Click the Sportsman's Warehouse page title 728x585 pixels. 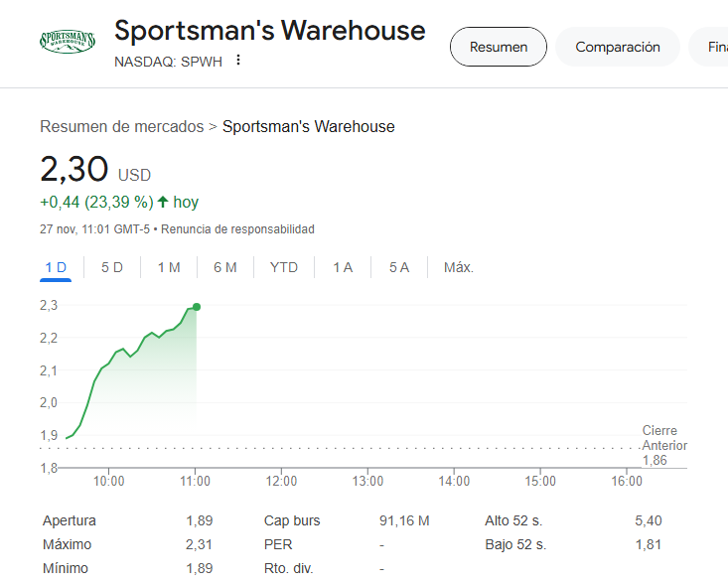coord(270,31)
